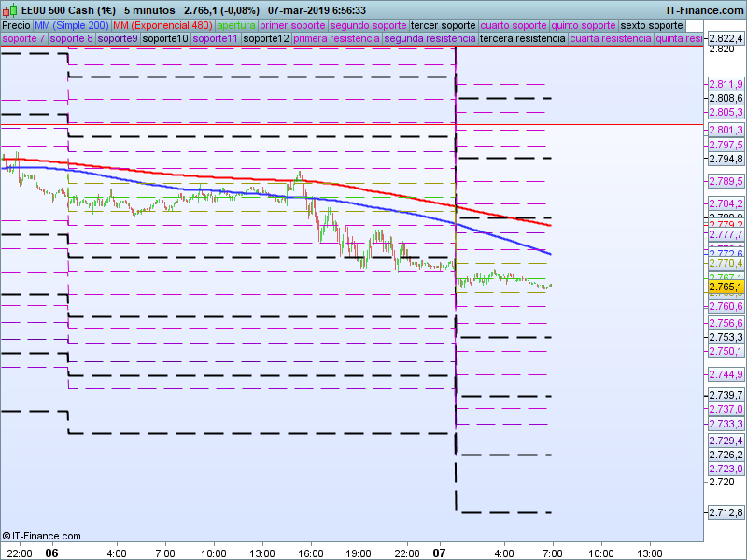Viewport: 747px width, 560px height.
Task: Select the soporte10 label
Action: tap(165, 39)
